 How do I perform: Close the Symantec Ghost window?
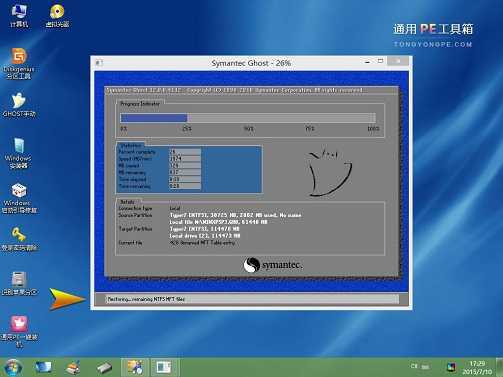398,61
